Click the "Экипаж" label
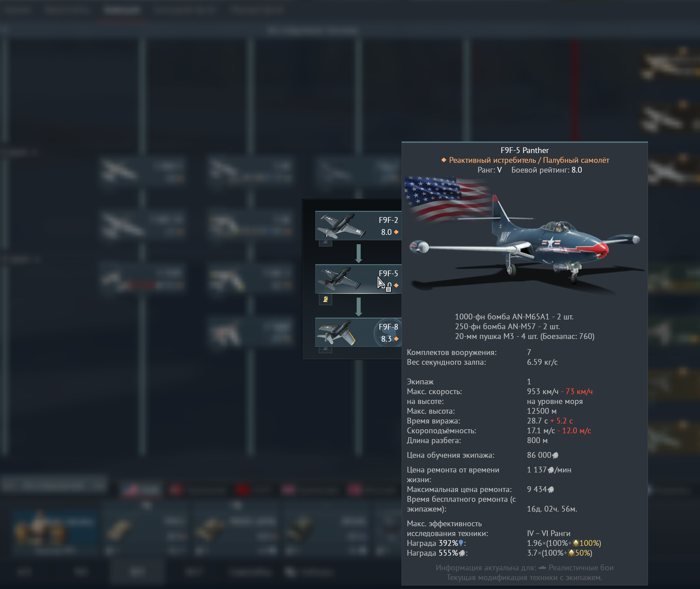This screenshot has height=589, width=700. 420,382
